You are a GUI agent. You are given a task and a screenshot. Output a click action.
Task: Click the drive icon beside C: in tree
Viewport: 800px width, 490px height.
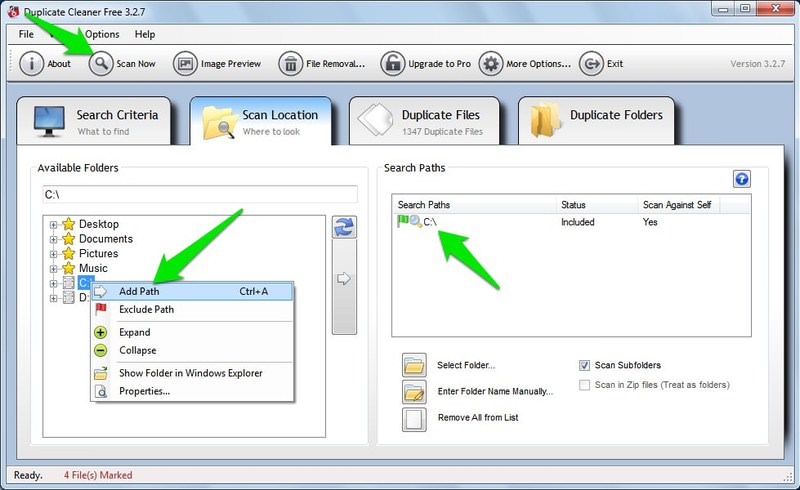(68, 283)
